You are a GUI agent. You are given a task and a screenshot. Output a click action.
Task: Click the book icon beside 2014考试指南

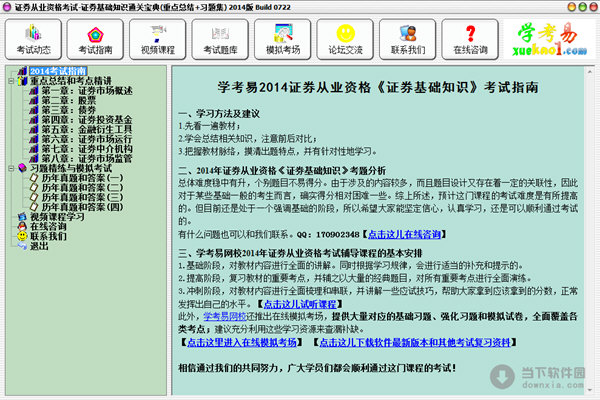coord(23,71)
